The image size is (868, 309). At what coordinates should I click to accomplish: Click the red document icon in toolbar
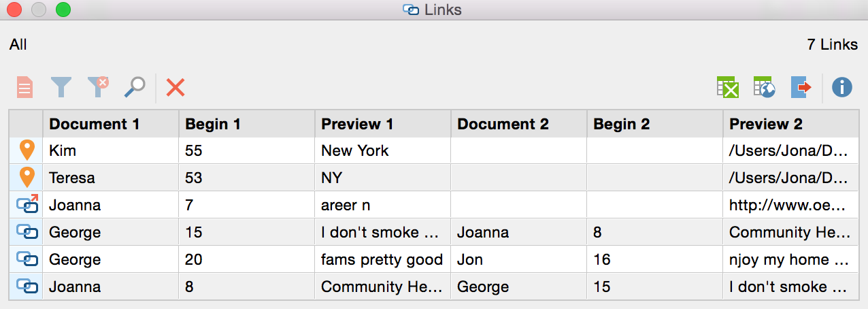click(24, 87)
